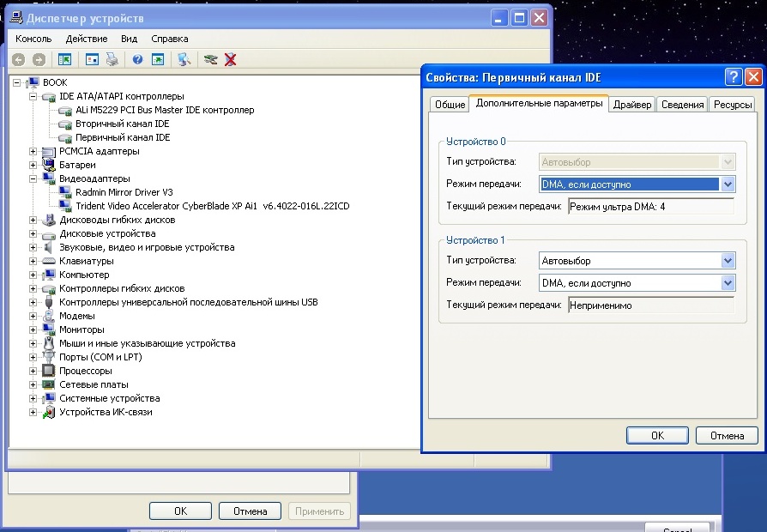Click the red X uninstall device icon
The height and width of the screenshot is (532, 767).
point(230,59)
